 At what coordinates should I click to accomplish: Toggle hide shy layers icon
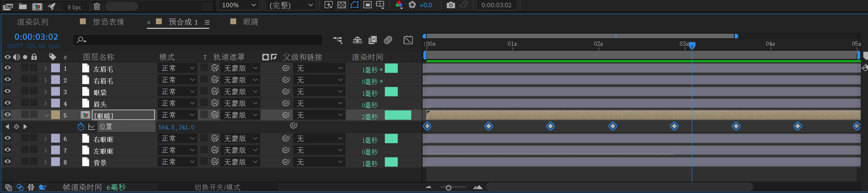(357, 40)
